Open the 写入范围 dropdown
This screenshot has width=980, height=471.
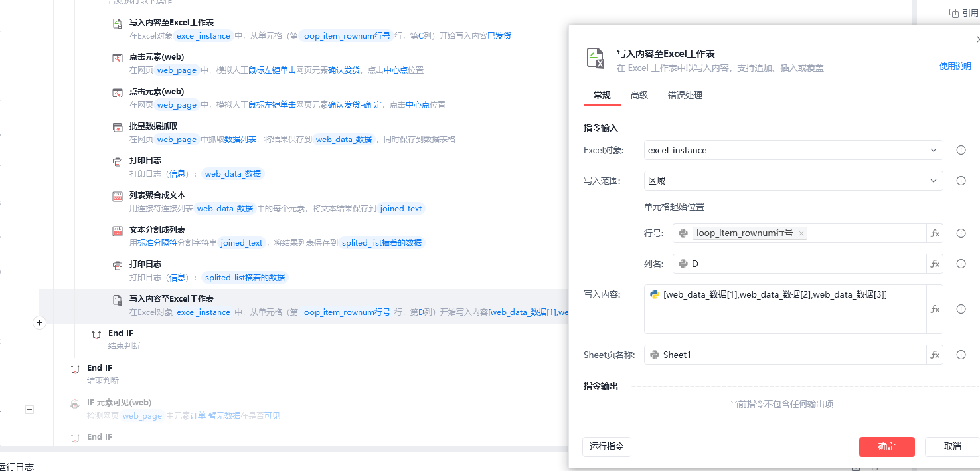pyautogui.click(x=793, y=181)
